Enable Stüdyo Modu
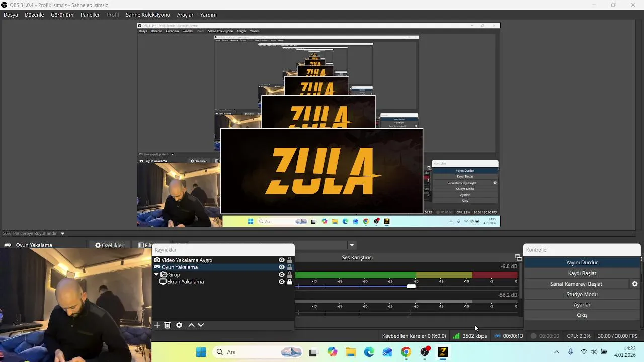Screen dimensions: 644x362 [582, 294]
